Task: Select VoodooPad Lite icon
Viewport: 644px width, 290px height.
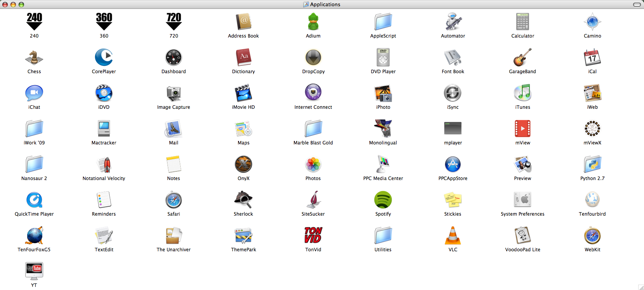Action: click(523, 235)
